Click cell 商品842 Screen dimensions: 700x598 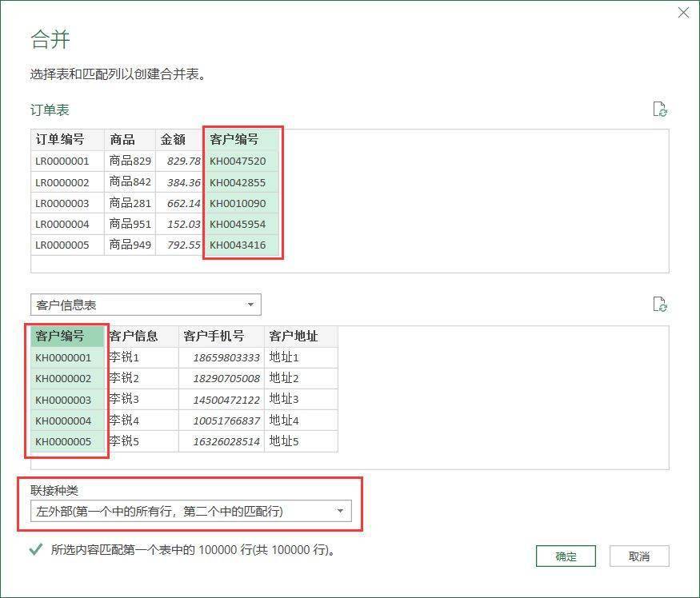(x=130, y=182)
